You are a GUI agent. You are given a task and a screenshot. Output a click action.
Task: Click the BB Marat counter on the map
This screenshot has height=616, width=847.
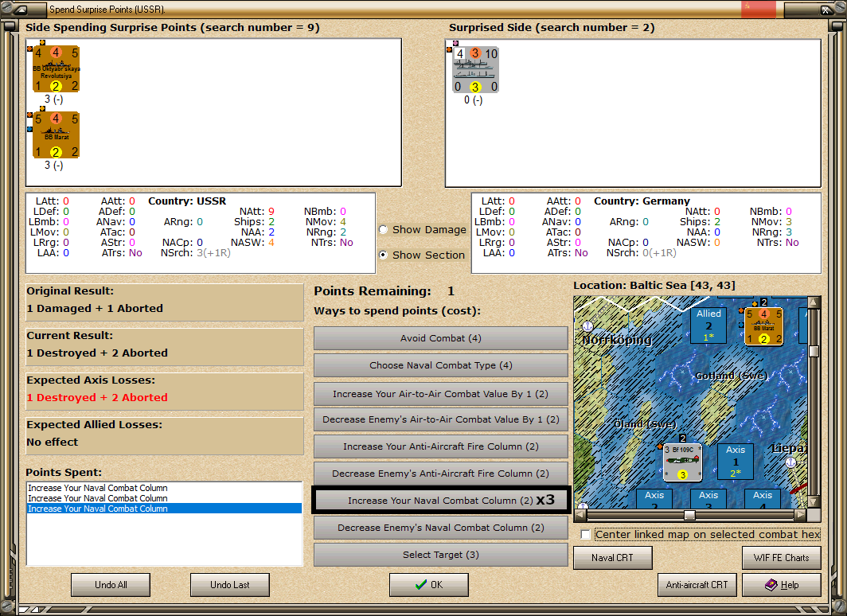763,326
